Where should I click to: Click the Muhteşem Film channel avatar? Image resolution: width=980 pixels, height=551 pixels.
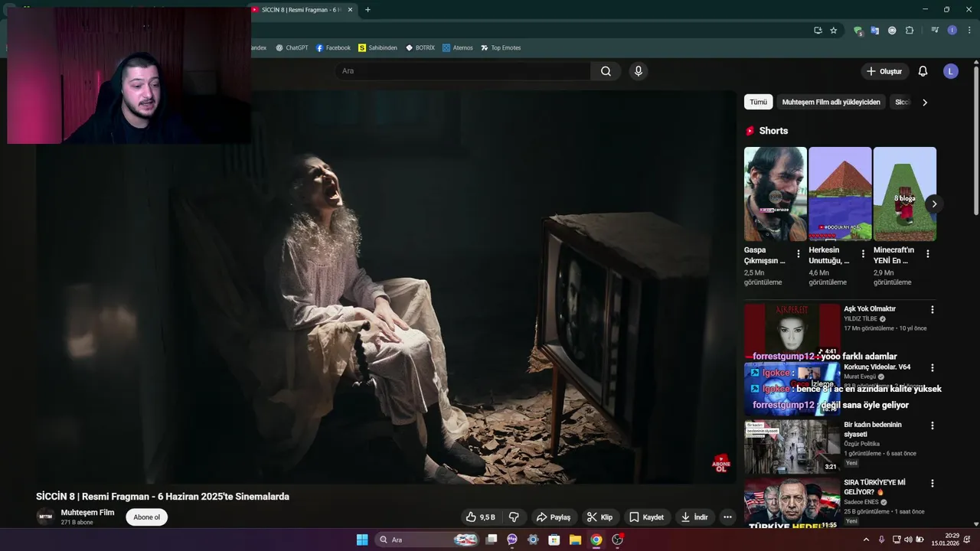pyautogui.click(x=45, y=517)
